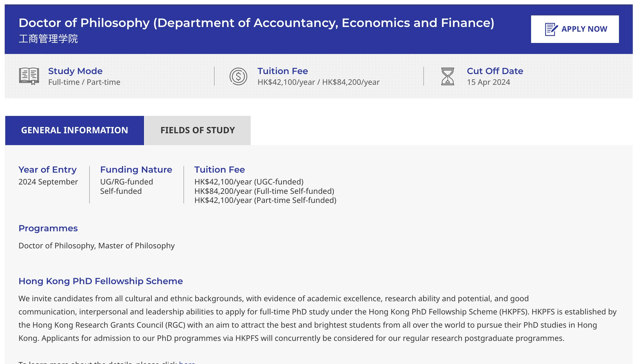Image resolution: width=633 pixels, height=364 pixels.
Task: Click the Cut Off Date heading
Action: point(495,71)
